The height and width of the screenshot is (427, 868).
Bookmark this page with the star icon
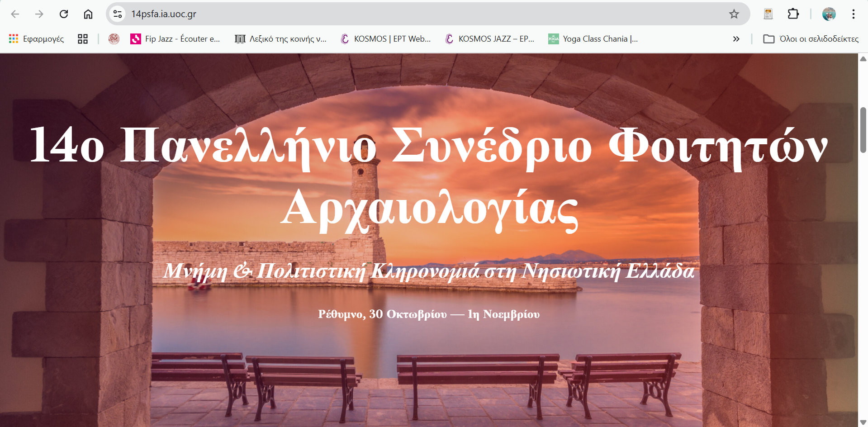pyautogui.click(x=734, y=14)
